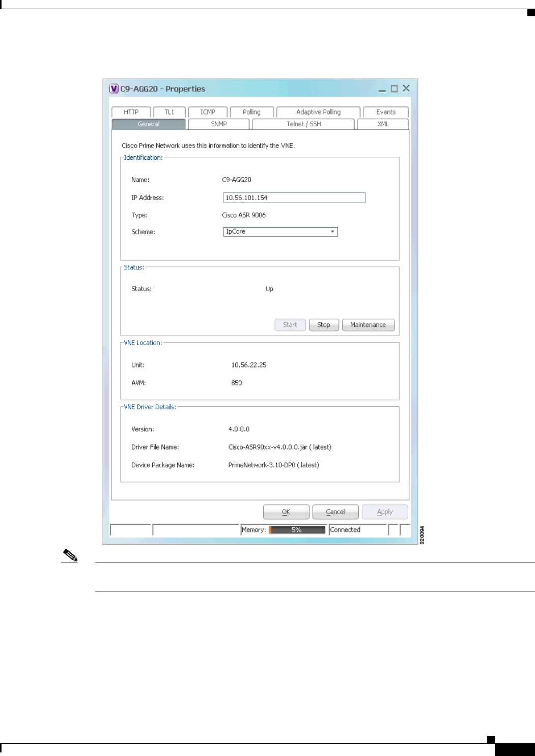
Task: Click the Apply button
Action: [x=385, y=512]
